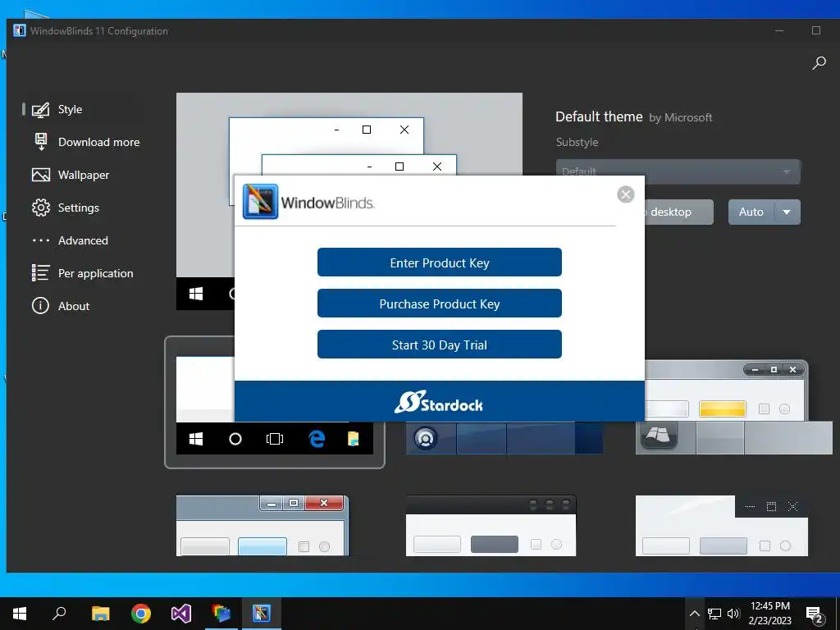The width and height of the screenshot is (840, 630).
Task: Go to Wallpaper section
Action: [84, 176]
